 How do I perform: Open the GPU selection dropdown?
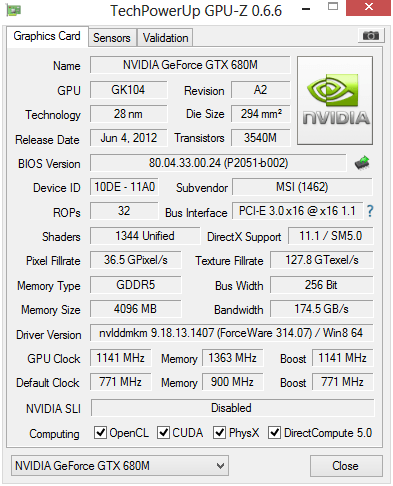click(120, 465)
